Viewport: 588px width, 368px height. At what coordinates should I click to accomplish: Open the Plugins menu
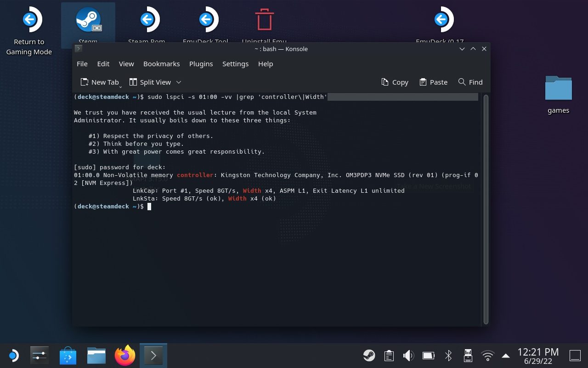coord(201,64)
